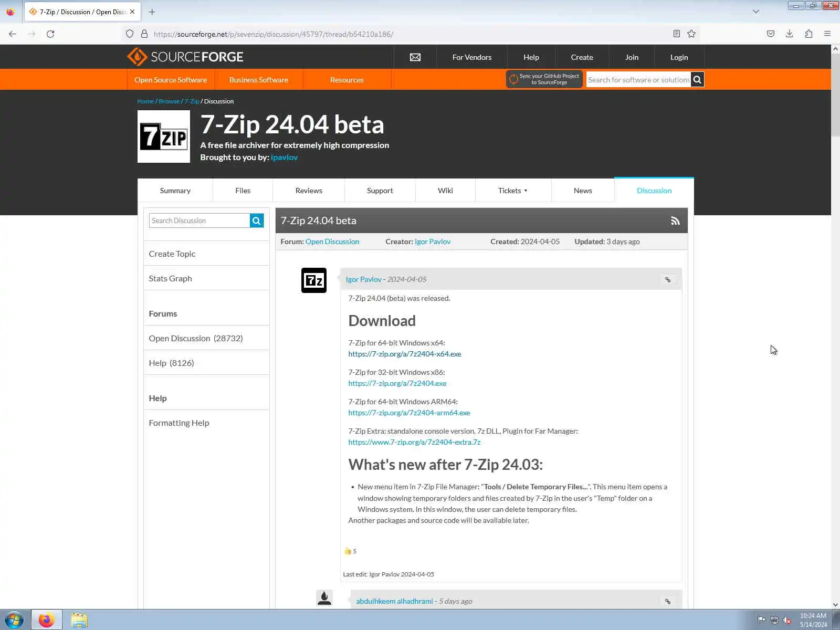Switch to the Files tab
Viewport: 840px width, 630px height.
coord(243,191)
